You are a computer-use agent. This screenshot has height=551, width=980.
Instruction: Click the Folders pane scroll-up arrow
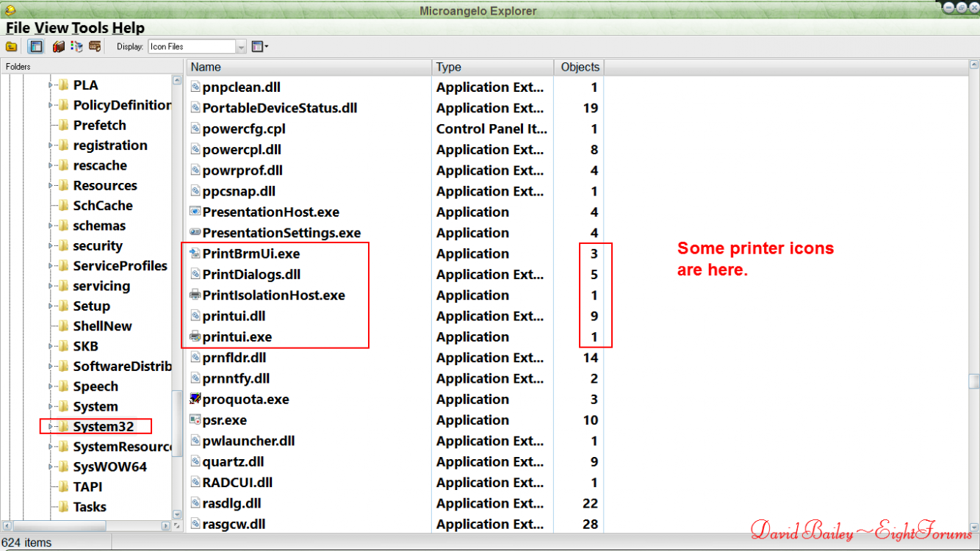point(176,79)
